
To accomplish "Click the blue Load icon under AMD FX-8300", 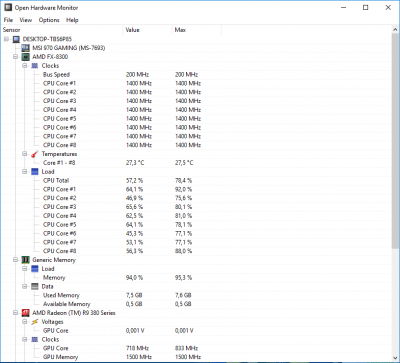I will (x=35, y=172).
